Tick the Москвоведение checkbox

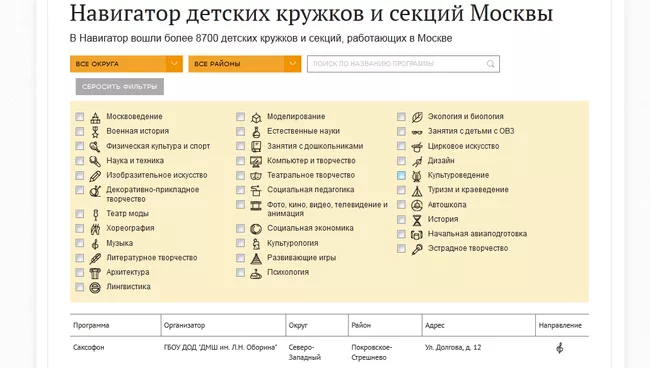pyautogui.click(x=80, y=117)
